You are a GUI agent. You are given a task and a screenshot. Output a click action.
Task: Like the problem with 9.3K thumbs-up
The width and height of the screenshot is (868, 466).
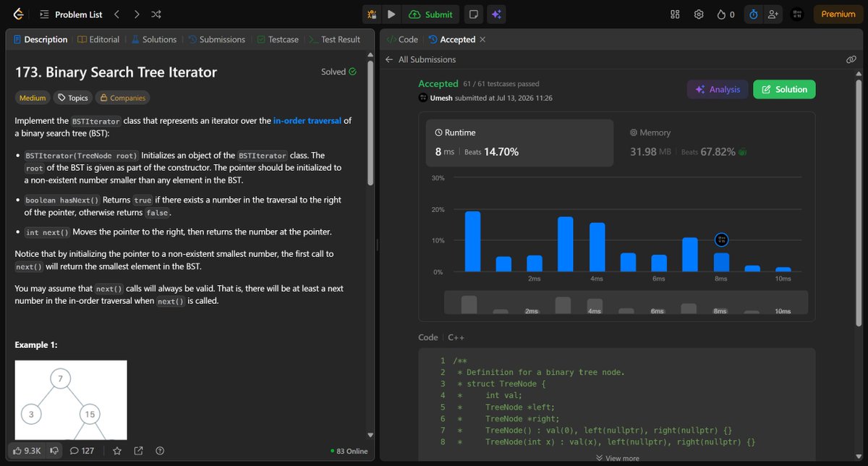click(x=27, y=451)
